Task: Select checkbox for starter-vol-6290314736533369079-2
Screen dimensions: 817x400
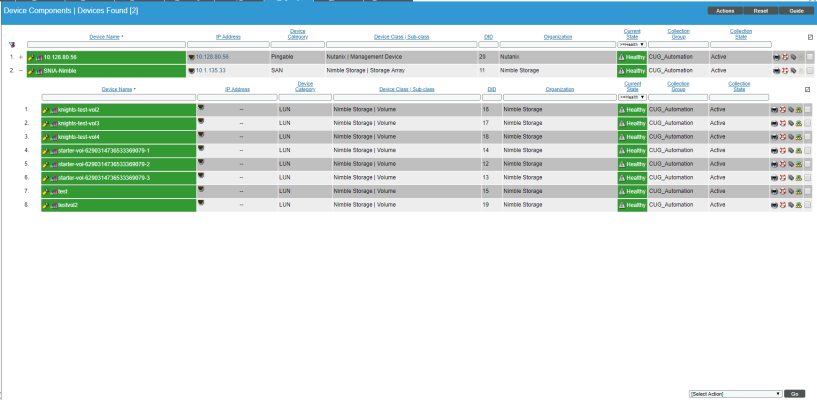Action: click(808, 164)
